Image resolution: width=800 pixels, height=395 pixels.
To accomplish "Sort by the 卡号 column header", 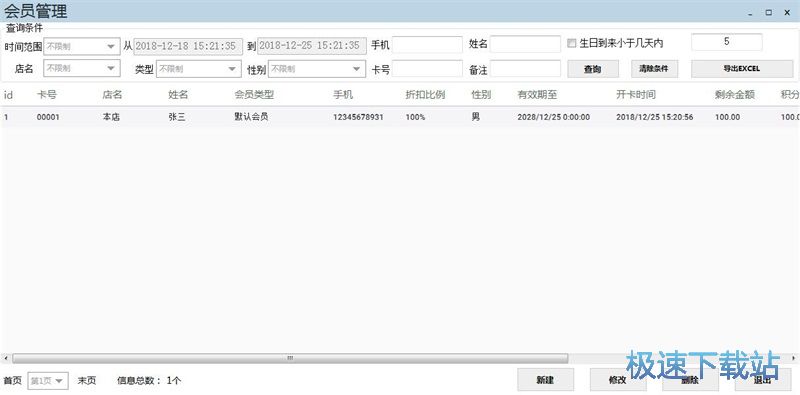I will 46,95.
